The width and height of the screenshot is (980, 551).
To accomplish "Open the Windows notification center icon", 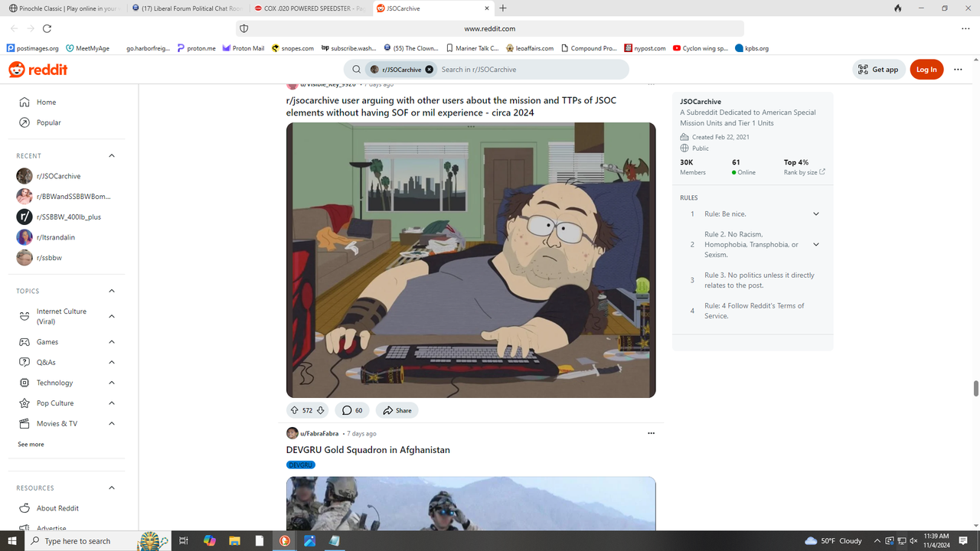I will pos(963,541).
